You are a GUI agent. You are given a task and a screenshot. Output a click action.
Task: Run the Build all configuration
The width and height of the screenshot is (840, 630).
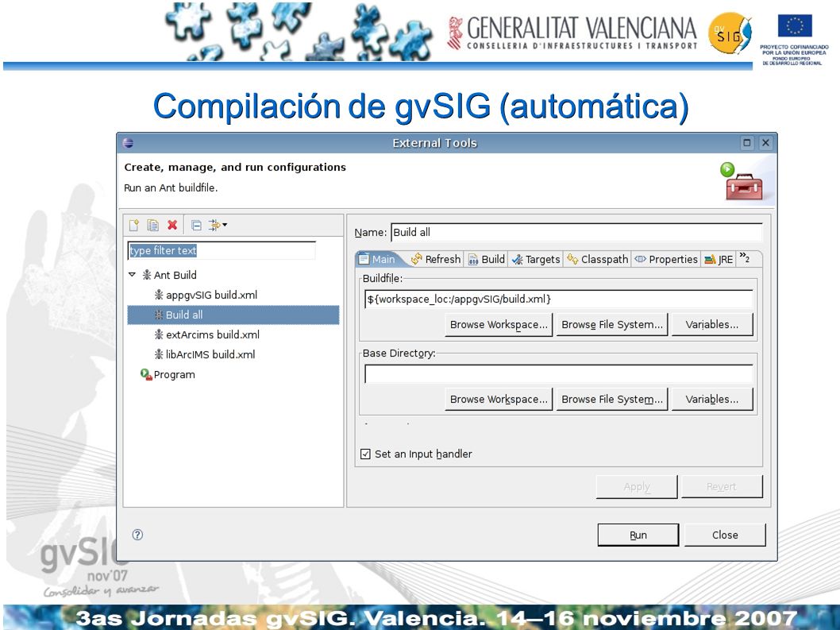pos(638,535)
